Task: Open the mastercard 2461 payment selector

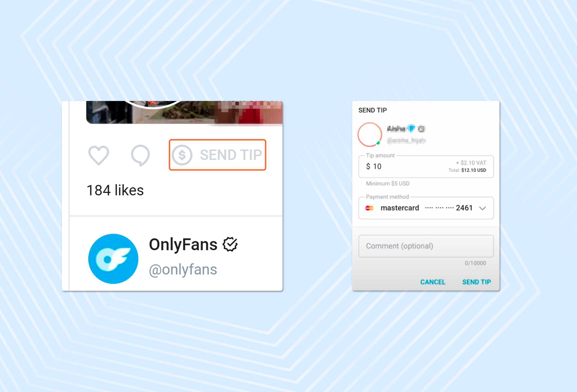Action: click(426, 208)
